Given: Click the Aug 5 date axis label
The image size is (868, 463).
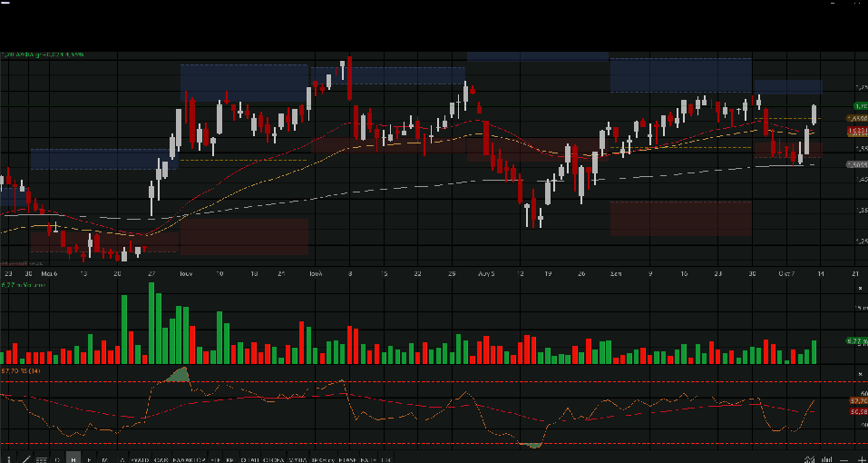Looking at the screenshot, I should (485, 273).
